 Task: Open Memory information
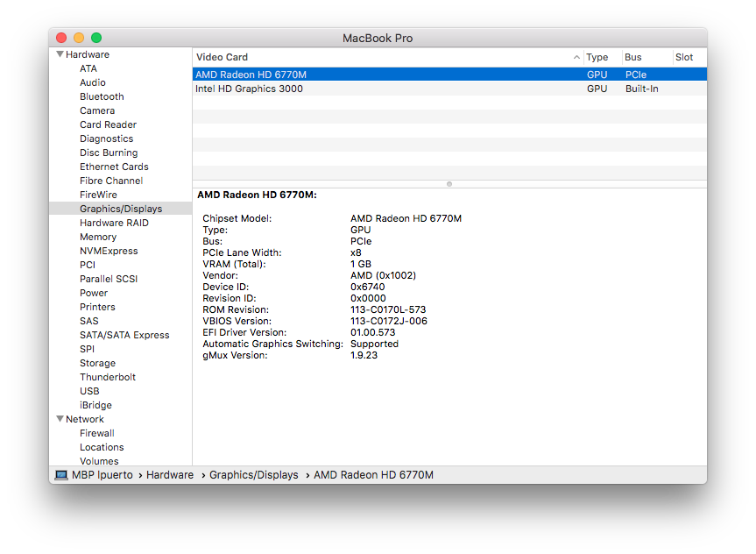98,237
